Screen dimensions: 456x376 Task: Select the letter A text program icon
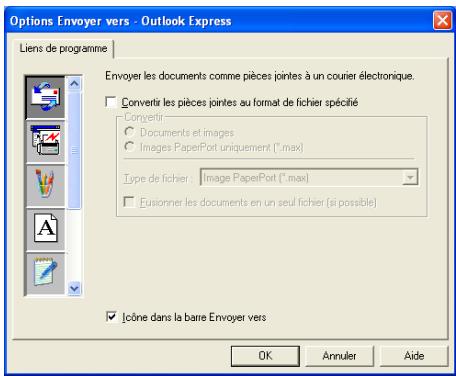coord(46,229)
